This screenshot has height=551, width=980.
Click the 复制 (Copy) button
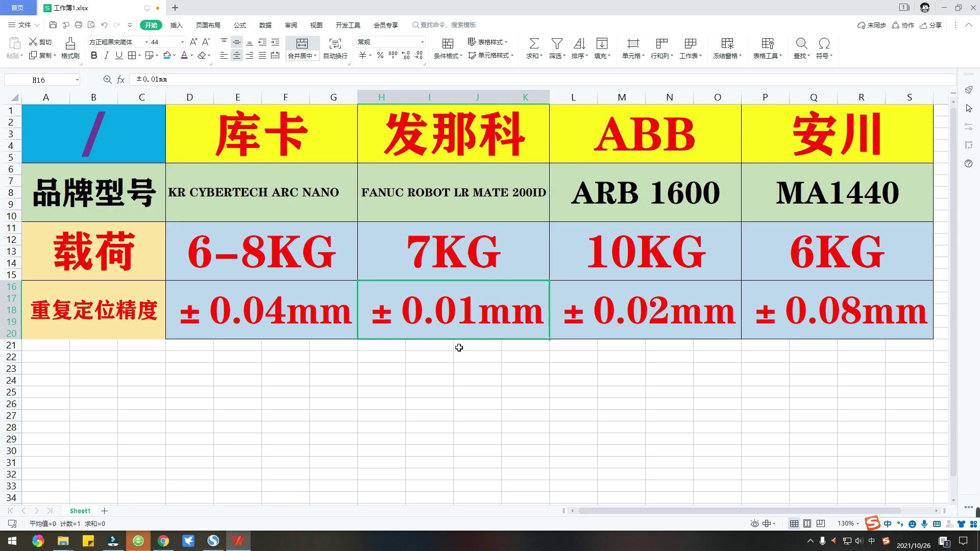pos(42,55)
